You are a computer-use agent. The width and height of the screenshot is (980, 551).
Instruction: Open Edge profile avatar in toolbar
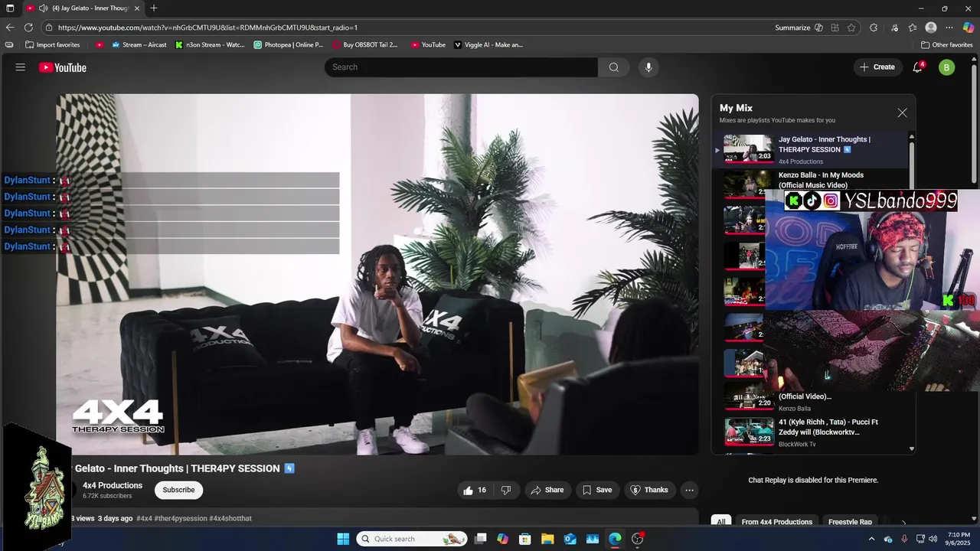pyautogui.click(x=931, y=28)
